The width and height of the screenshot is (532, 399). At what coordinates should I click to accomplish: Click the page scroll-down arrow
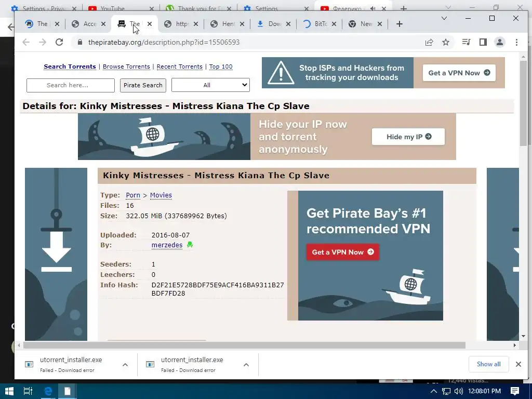523,336
